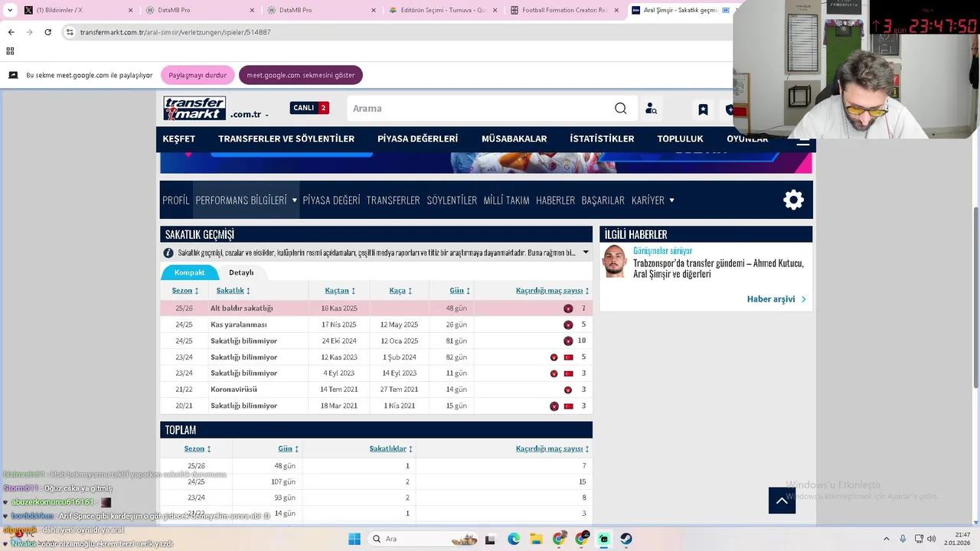Open the Performans Bilgileri dropdown
Viewport: 980px width, 551px height.
tap(246, 201)
